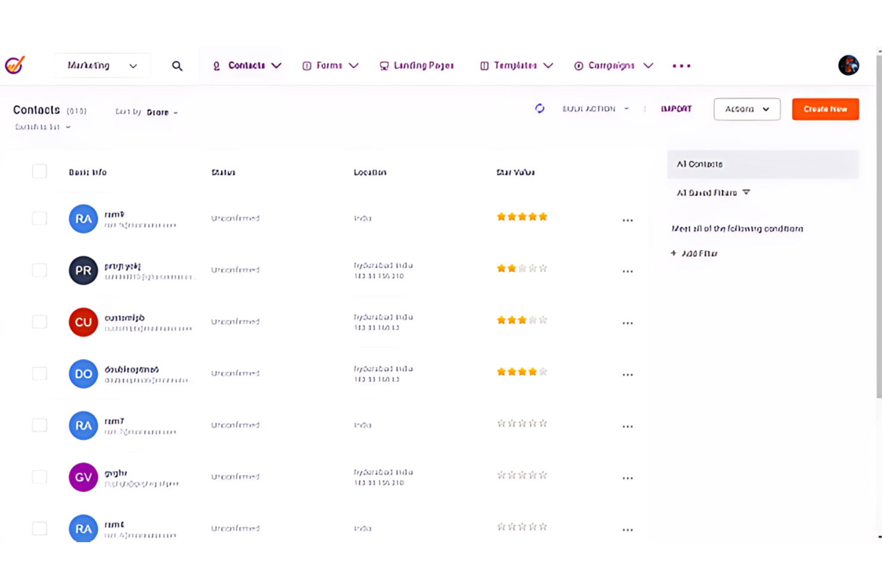Click the Contacts person icon in navbar
The width and height of the screenshot is (882, 588).
216,66
